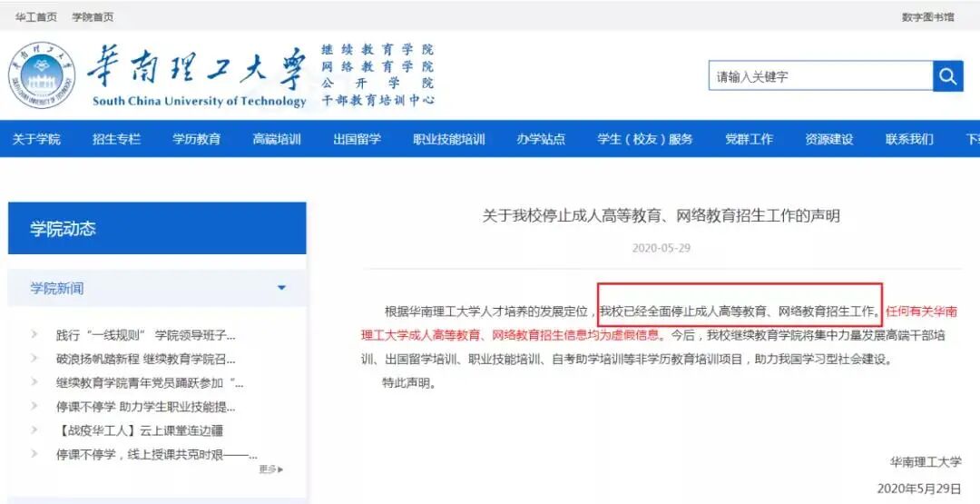Open the 数字图书馆 link

pyautogui.click(x=927, y=17)
